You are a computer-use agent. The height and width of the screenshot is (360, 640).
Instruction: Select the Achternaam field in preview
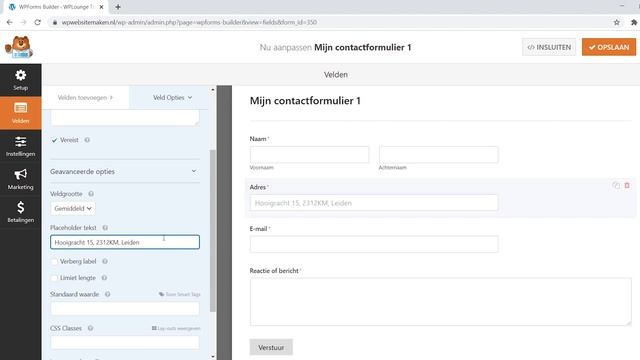pyautogui.click(x=438, y=155)
